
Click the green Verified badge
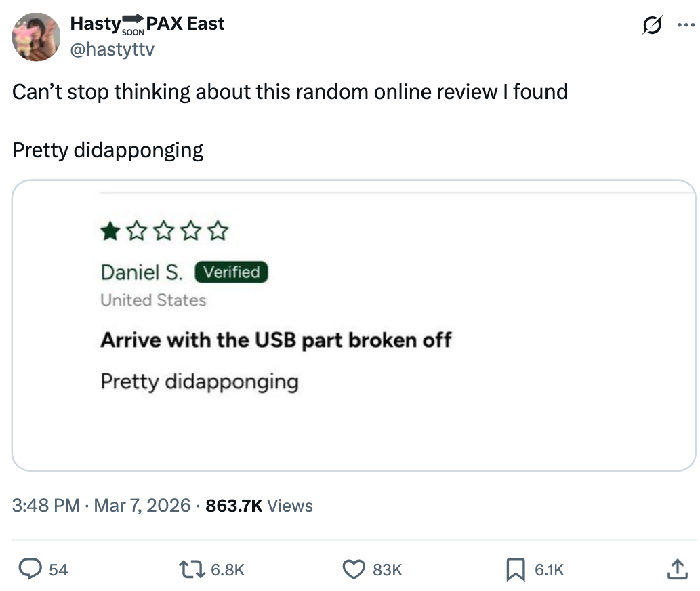pyautogui.click(x=232, y=272)
